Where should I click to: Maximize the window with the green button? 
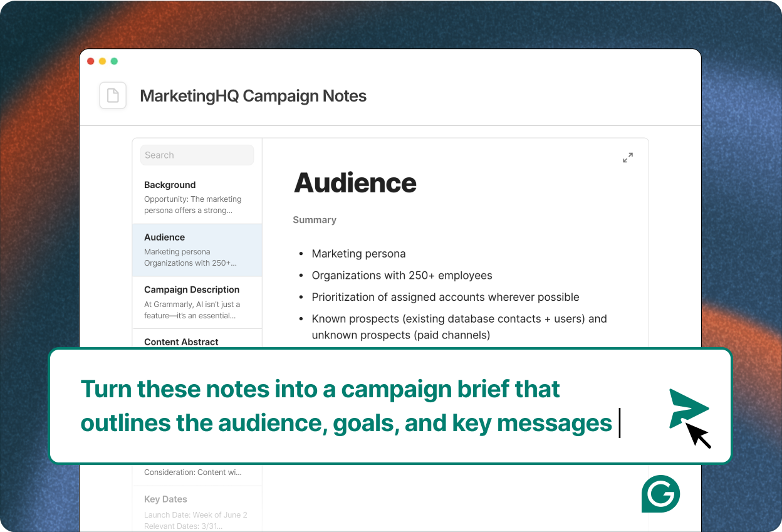click(114, 61)
